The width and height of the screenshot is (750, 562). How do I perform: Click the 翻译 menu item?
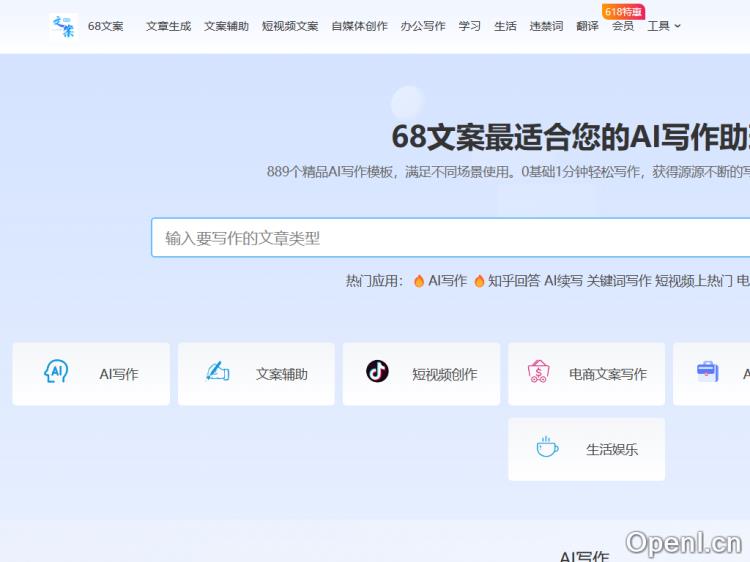[x=588, y=26]
